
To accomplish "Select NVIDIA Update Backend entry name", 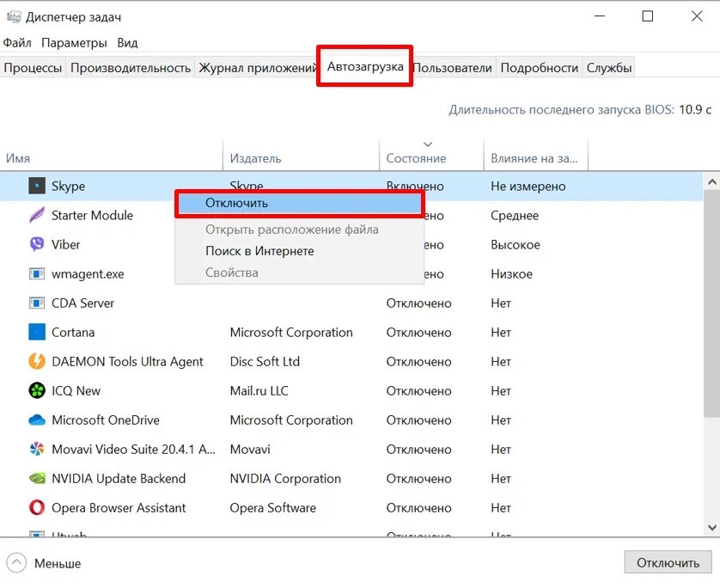I will tap(119, 478).
